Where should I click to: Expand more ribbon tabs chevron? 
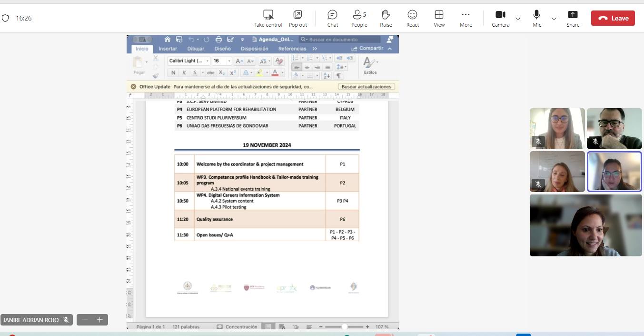tap(315, 49)
